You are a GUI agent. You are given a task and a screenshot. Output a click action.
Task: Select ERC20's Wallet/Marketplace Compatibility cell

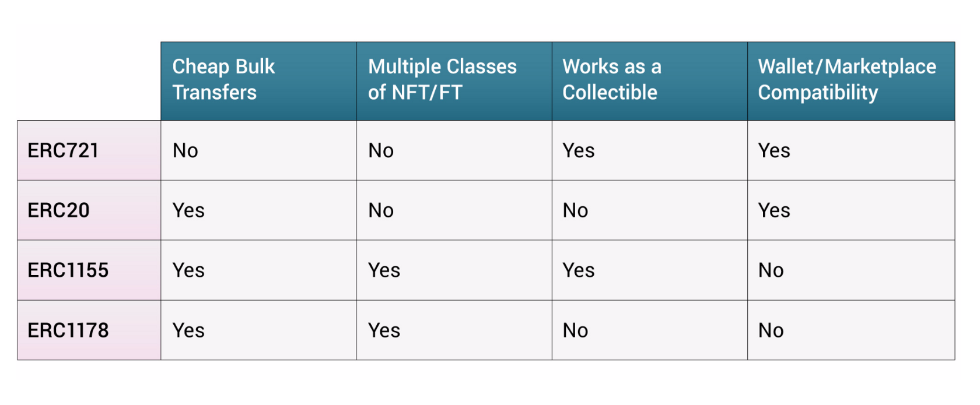pos(851,210)
